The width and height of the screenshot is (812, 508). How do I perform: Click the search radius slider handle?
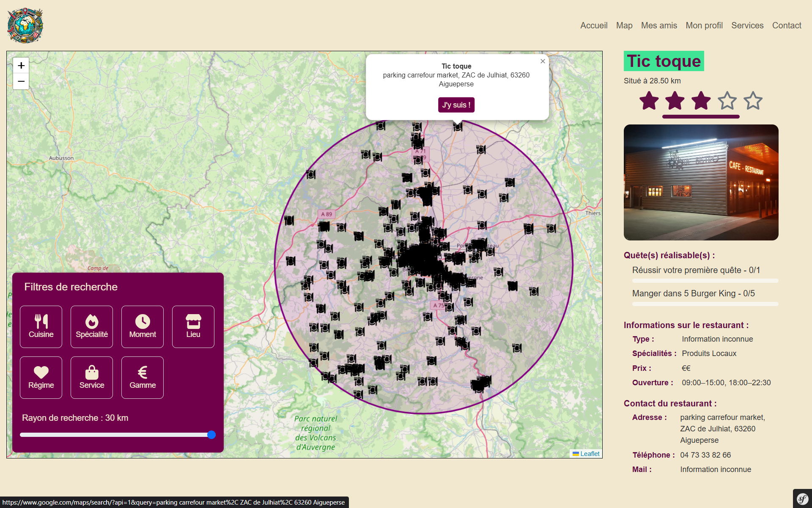[x=211, y=435]
